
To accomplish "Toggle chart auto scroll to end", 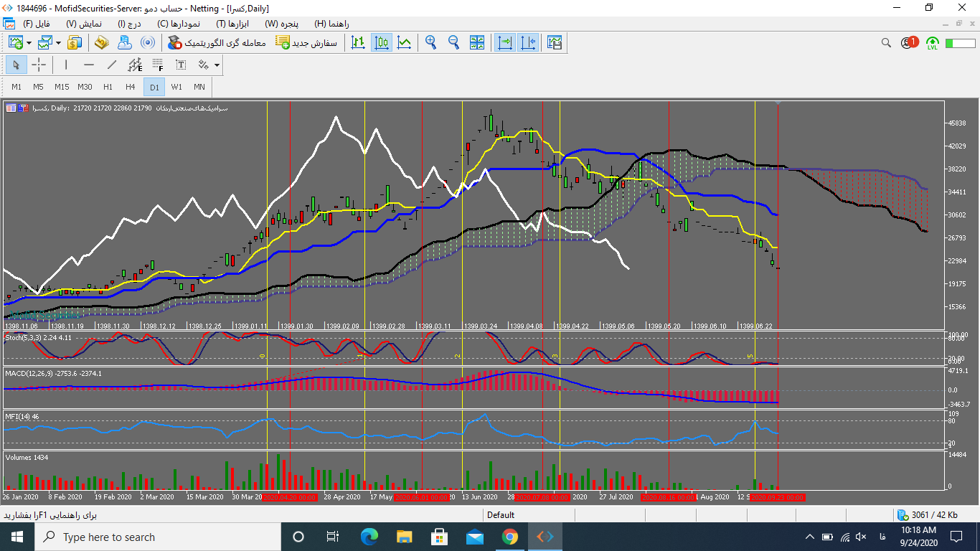I will 505,43.
